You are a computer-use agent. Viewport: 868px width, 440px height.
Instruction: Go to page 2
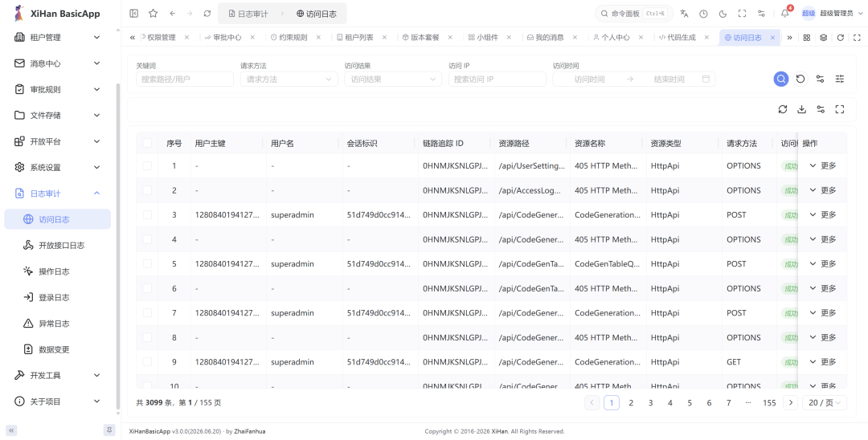tap(631, 403)
